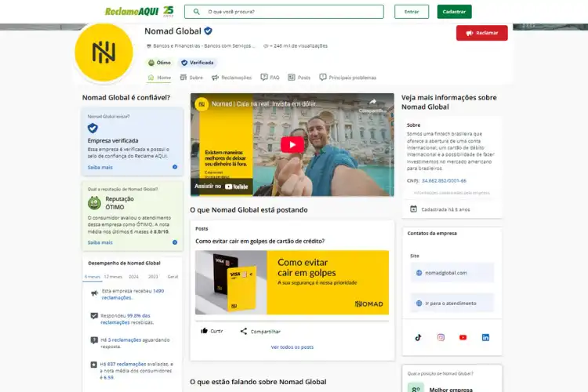This screenshot has height=392, width=588.
Task: Click the Cadastrar button
Action: [x=454, y=12]
